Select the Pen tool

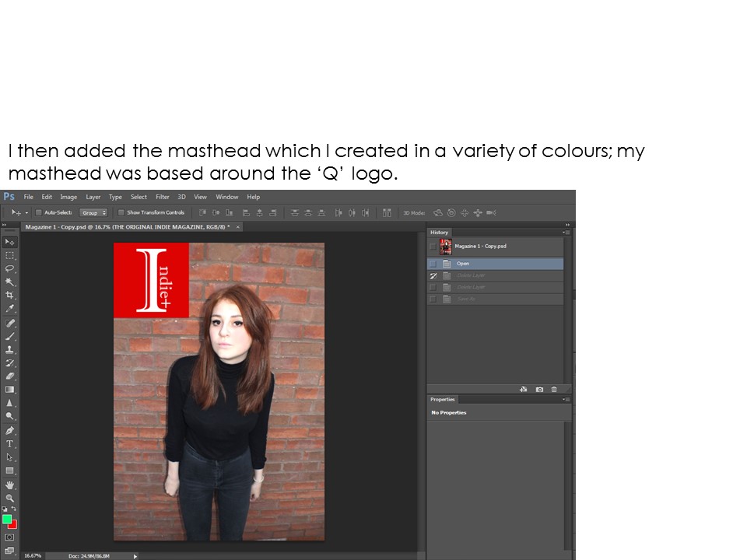coord(9,430)
